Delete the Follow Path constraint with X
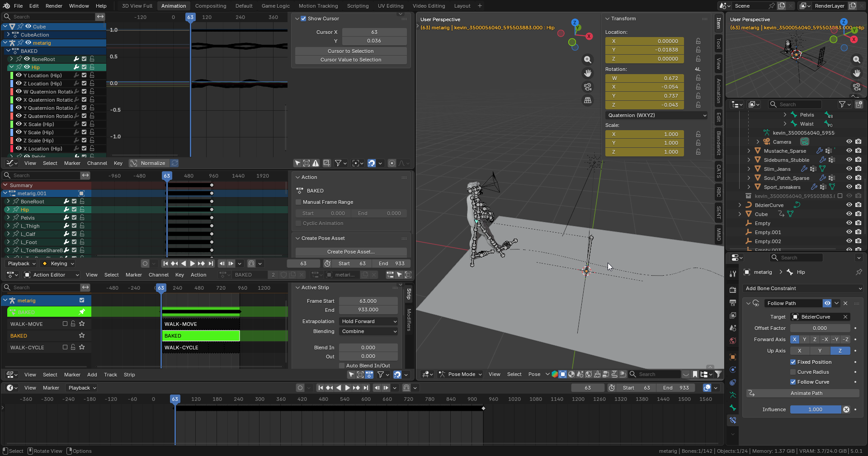This screenshot has height=456, width=868. (x=845, y=303)
